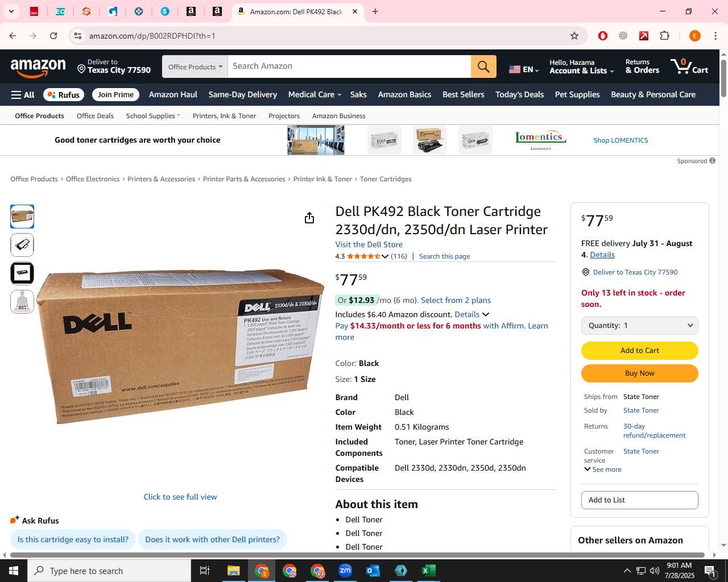Open browser extensions puzzle icon
Screen dimensions: 728x582
664,36
